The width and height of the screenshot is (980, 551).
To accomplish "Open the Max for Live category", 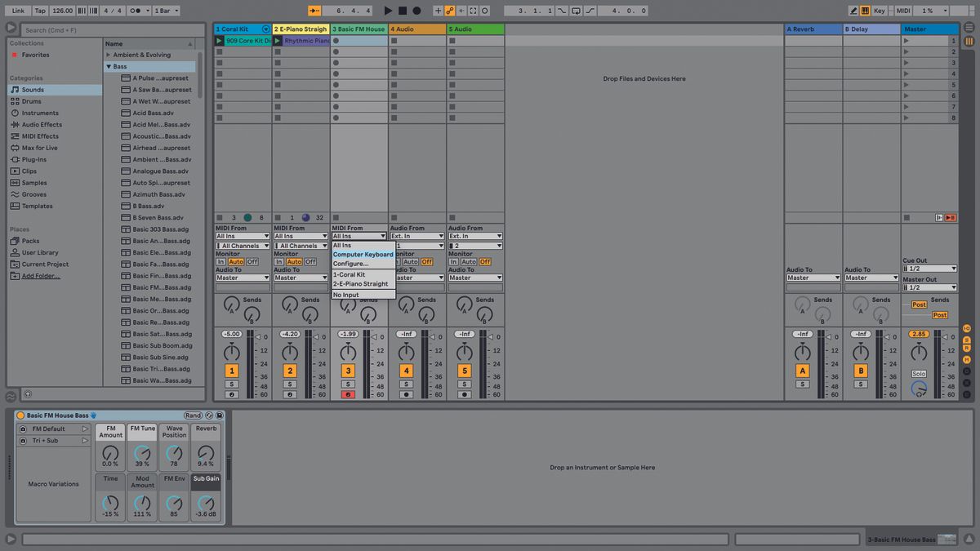I will (x=55, y=148).
